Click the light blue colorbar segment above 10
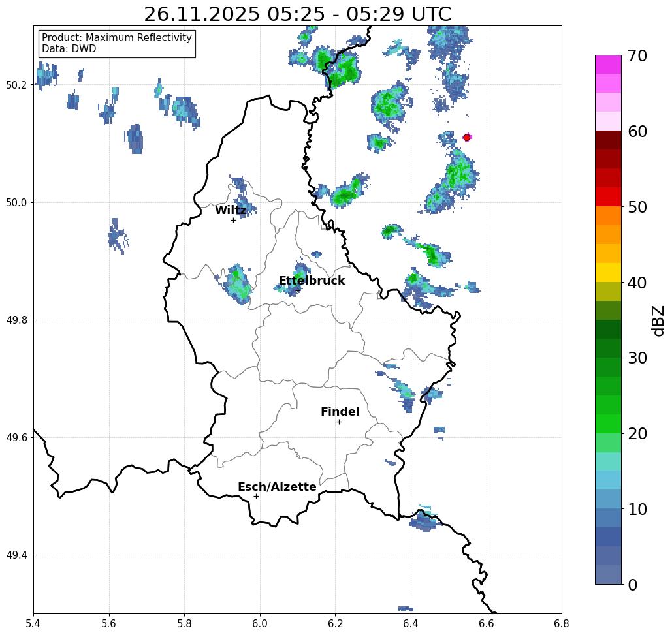The height and width of the screenshot is (635, 672). pos(608,499)
